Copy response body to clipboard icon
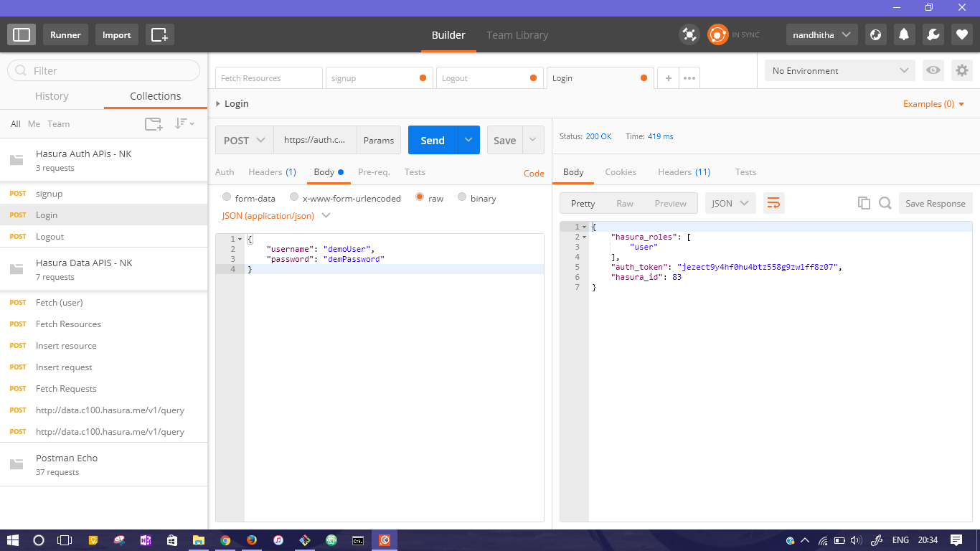 pyautogui.click(x=864, y=203)
